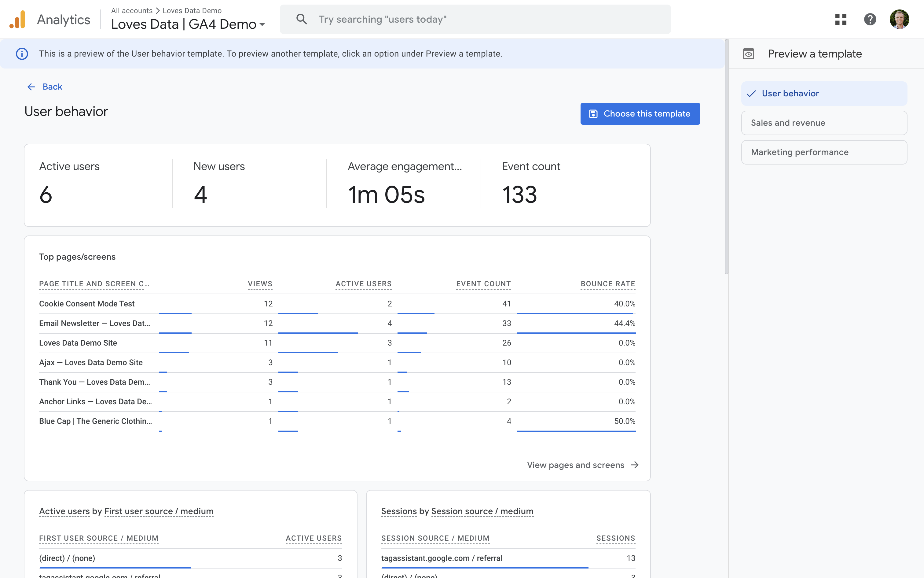The image size is (924, 578).
Task: Click the 40.0% bounce rate cell
Action: 625,303
